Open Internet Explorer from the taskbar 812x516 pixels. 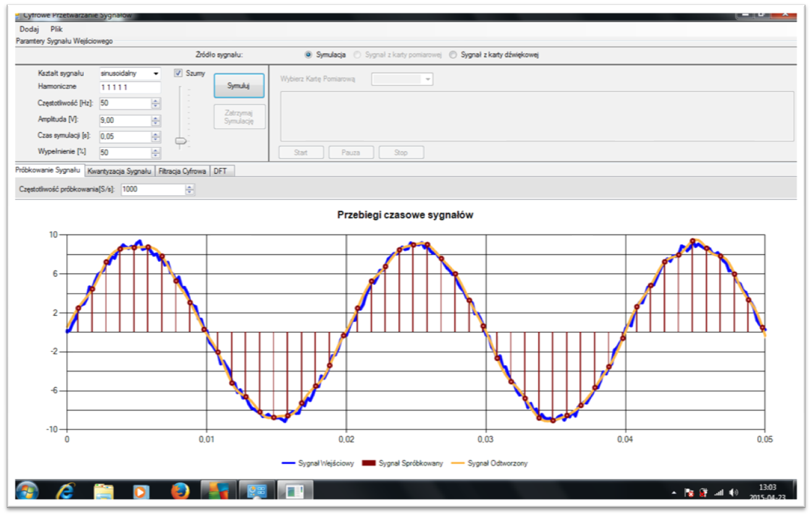tap(65, 491)
